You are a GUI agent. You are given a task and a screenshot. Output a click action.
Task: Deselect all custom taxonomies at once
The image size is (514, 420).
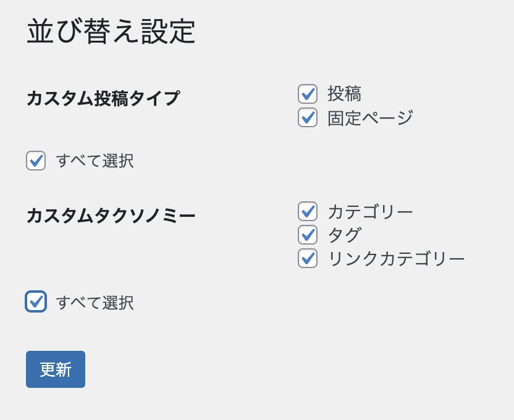(36, 301)
